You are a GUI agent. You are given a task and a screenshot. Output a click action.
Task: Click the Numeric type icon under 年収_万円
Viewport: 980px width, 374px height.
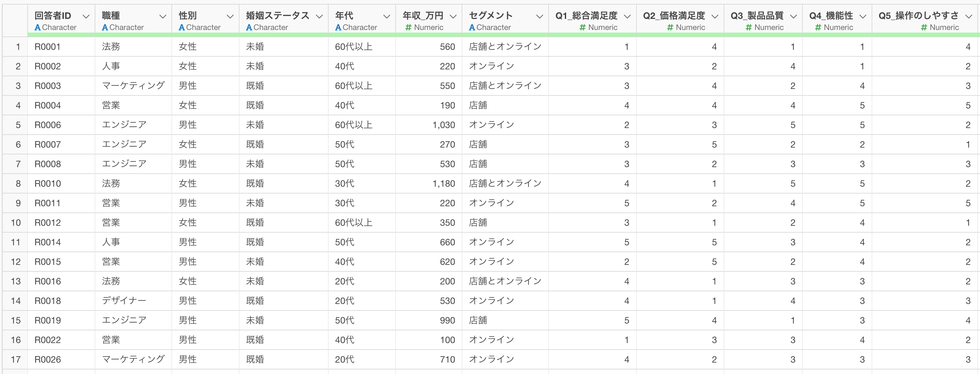(408, 27)
